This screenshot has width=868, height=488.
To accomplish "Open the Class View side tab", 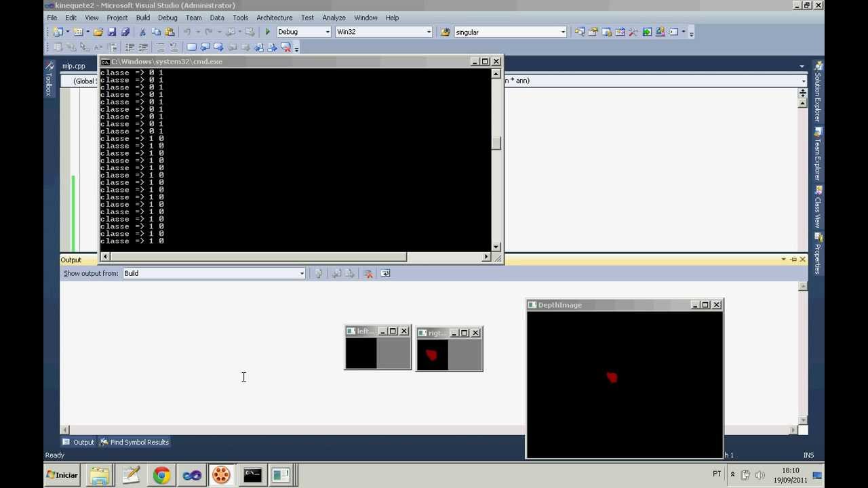I will point(818,207).
